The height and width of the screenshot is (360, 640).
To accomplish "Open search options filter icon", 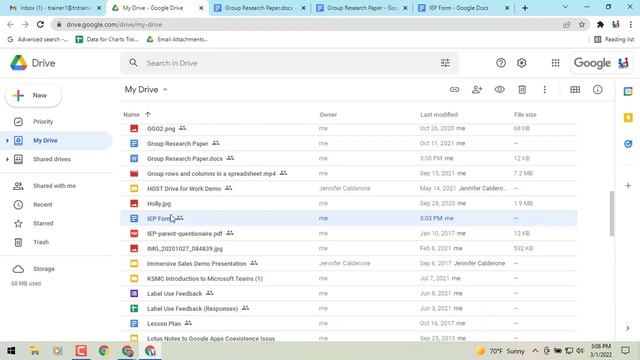I will click(445, 63).
